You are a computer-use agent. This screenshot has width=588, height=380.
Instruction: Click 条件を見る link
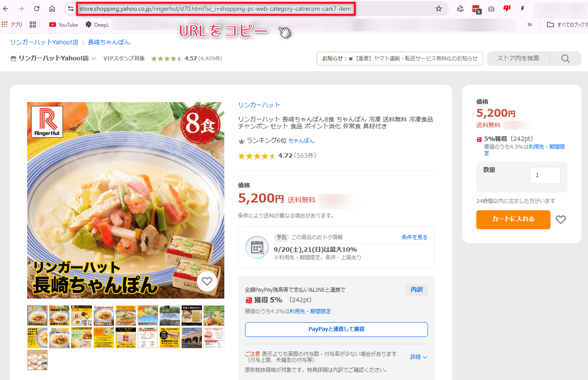pos(415,237)
